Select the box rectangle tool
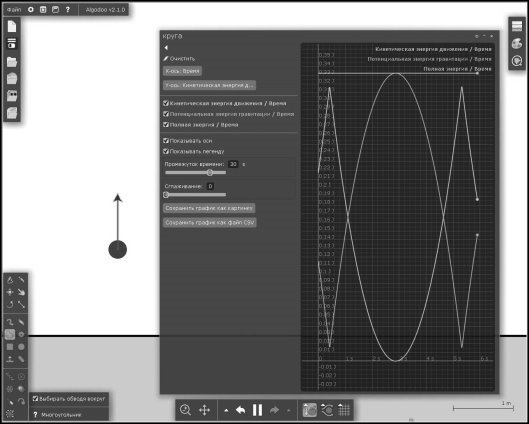 tap(10, 346)
